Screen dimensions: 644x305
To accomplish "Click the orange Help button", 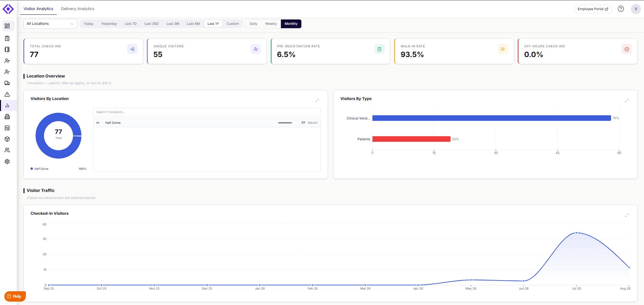I will point(15,296).
